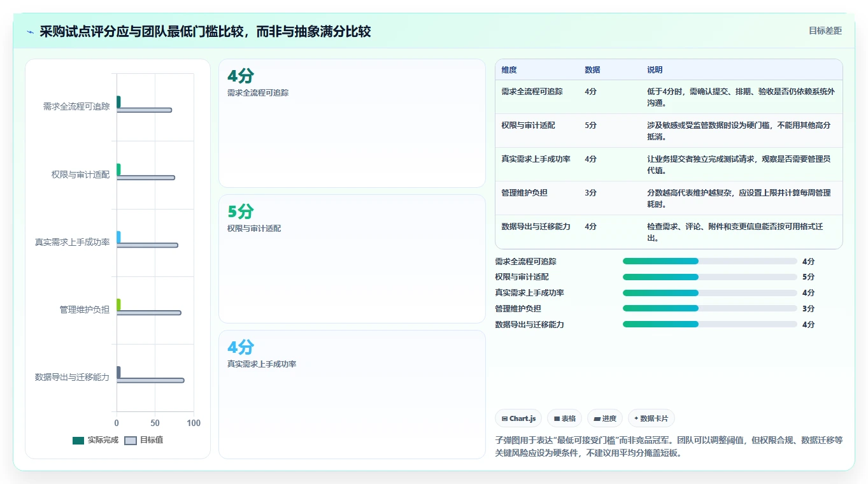868x484 pixels.
Task: Click the 真实需求上手成功率 chart axis label
Action: pos(72,242)
